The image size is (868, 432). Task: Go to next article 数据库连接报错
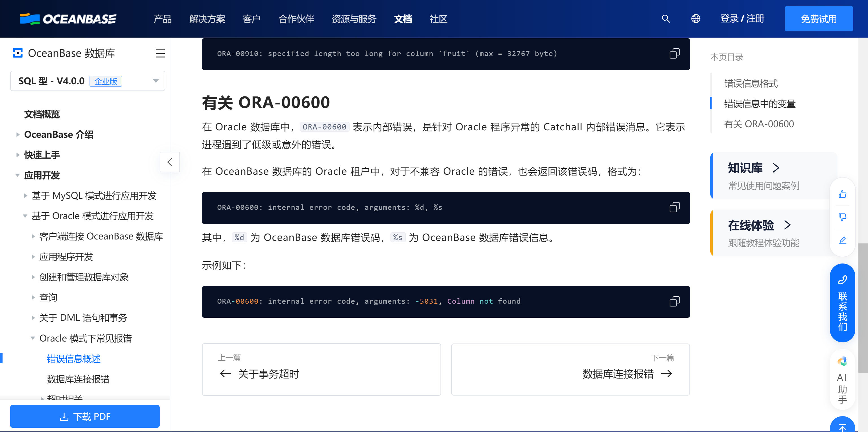pyautogui.click(x=570, y=369)
